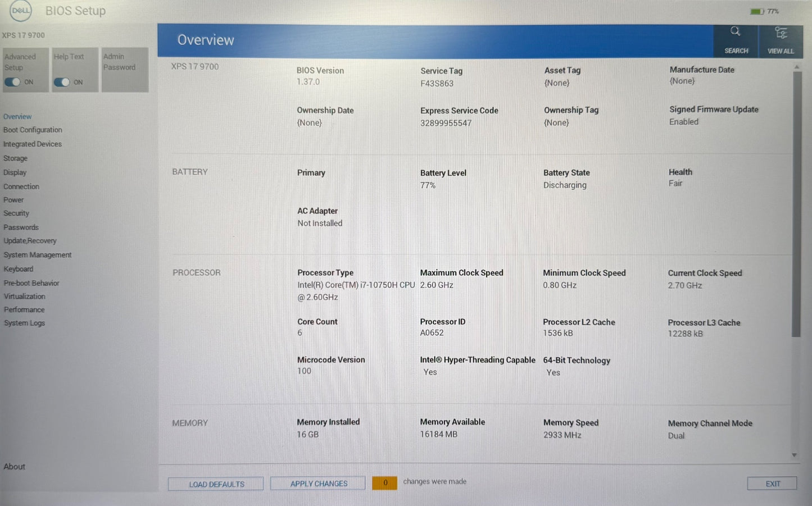This screenshot has width=812, height=506.
Task: Open the Admin Password panel
Action: pos(125,69)
